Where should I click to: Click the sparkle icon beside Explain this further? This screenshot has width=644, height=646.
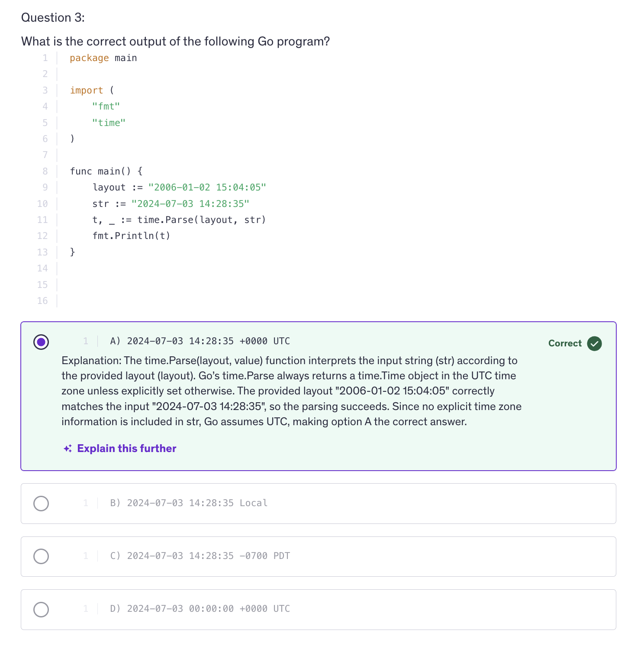pos(68,449)
